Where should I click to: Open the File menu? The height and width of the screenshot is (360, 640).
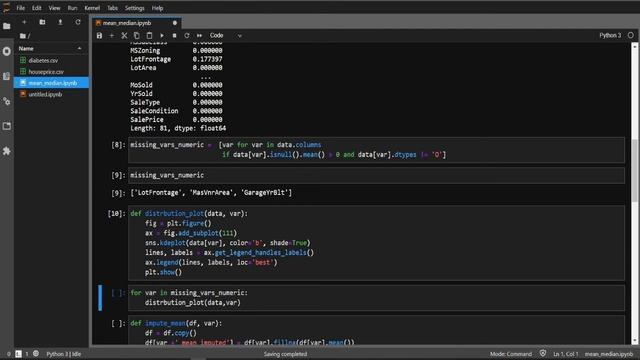coord(20,8)
